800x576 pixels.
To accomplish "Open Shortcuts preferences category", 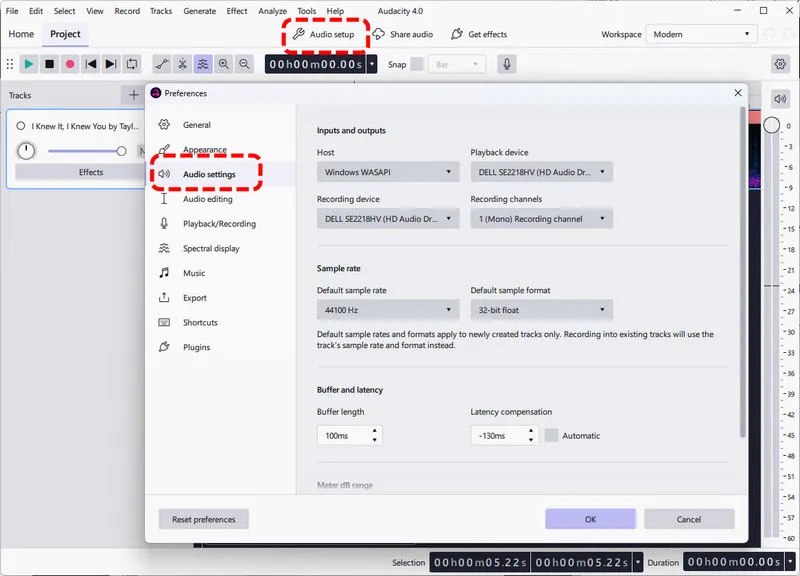I will (220, 322).
